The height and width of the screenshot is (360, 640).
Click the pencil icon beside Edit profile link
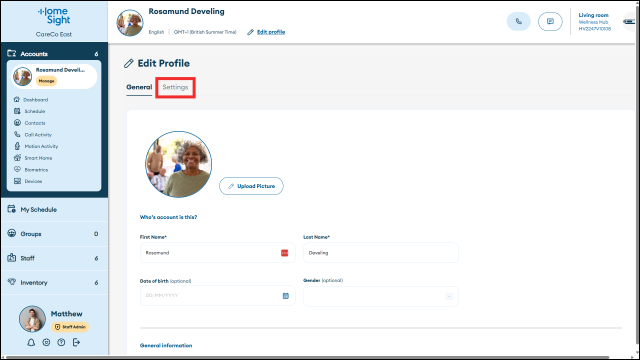pyautogui.click(x=251, y=32)
